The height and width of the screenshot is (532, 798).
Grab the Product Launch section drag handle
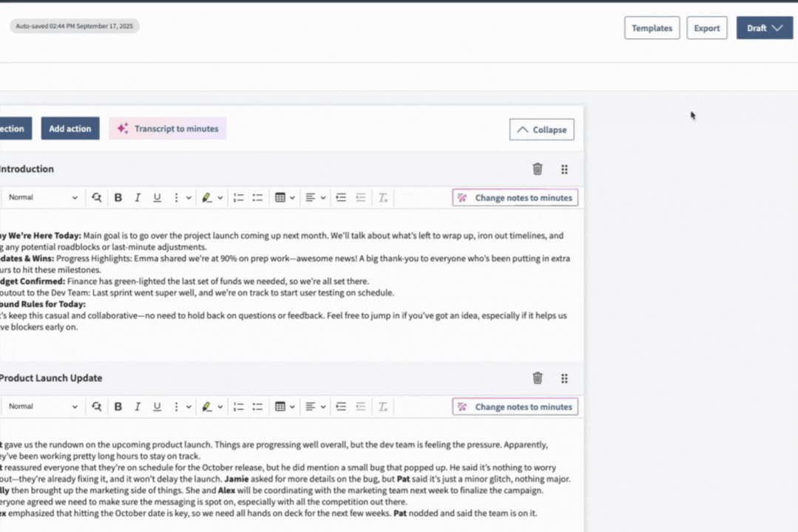tap(564, 378)
